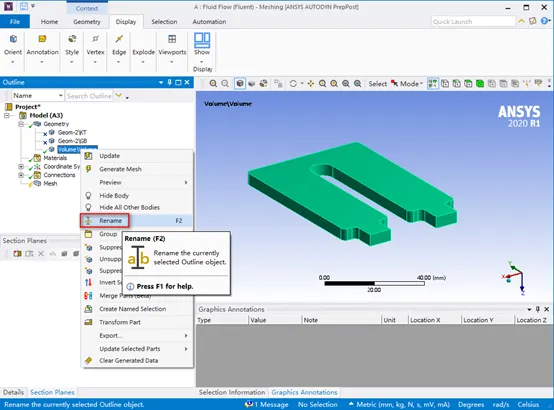Click the New Section Plane icon

17,253
